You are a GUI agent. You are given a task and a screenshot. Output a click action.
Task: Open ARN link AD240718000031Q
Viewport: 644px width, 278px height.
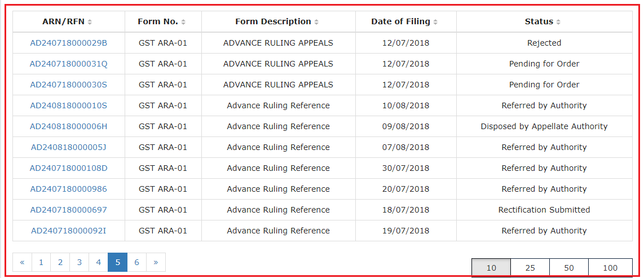[69, 64]
